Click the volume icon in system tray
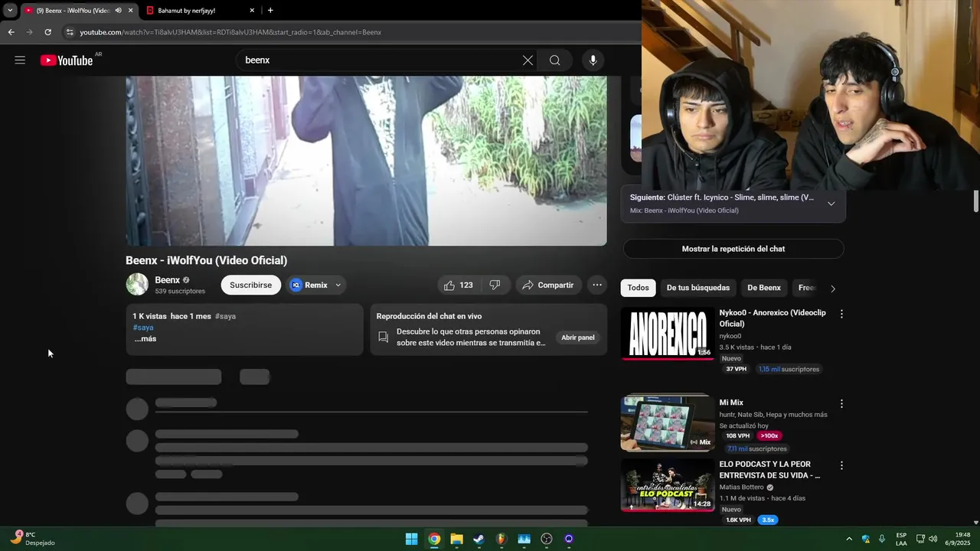The height and width of the screenshot is (551, 980). click(933, 539)
